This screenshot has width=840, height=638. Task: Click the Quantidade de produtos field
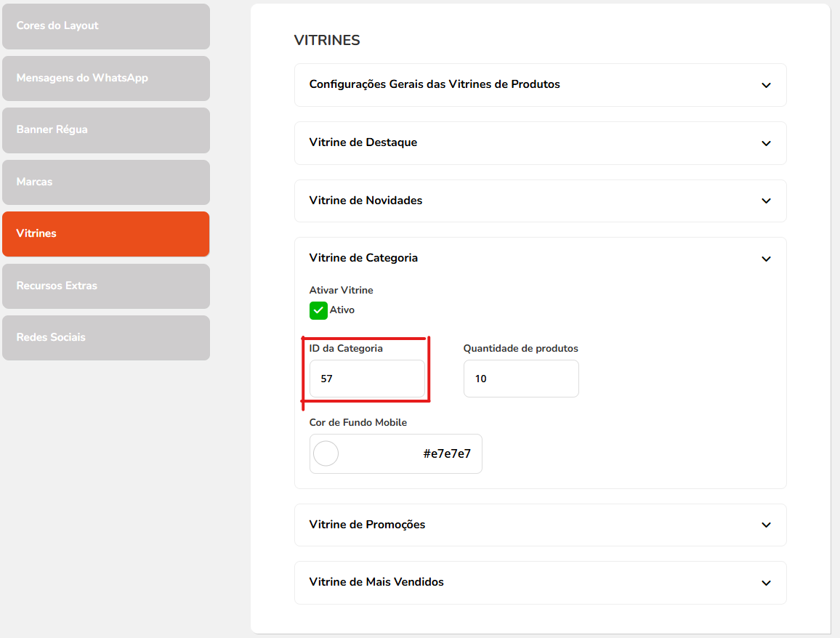pyautogui.click(x=521, y=379)
